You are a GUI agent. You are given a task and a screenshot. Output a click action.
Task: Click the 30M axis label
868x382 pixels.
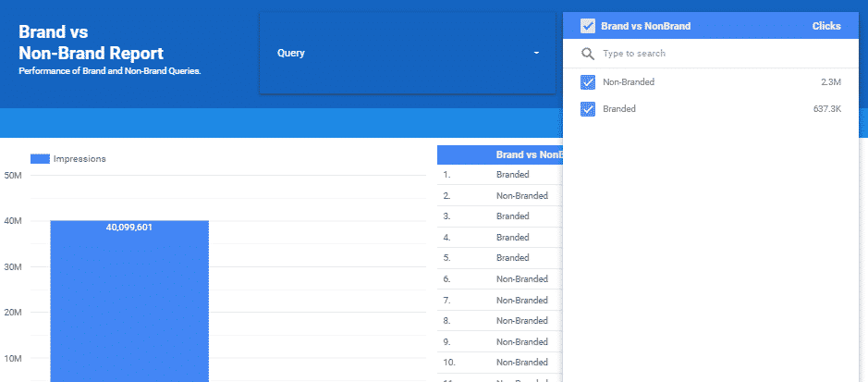(13, 267)
